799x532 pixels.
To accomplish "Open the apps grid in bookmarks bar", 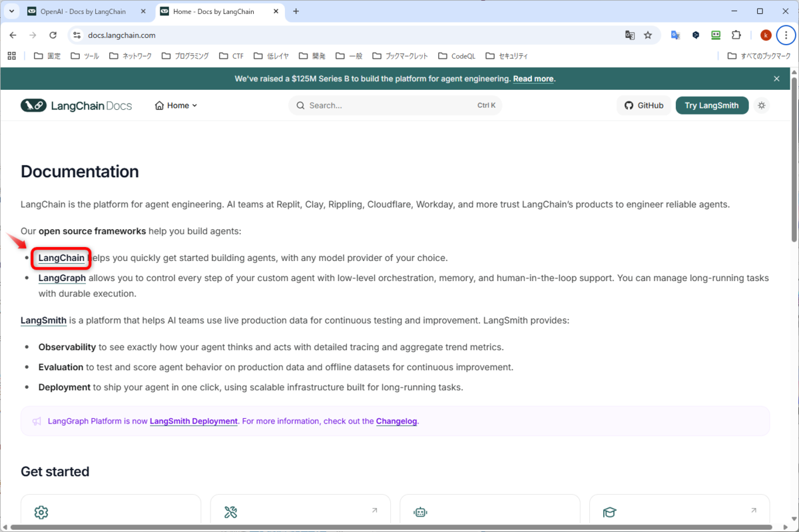I will (11, 56).
